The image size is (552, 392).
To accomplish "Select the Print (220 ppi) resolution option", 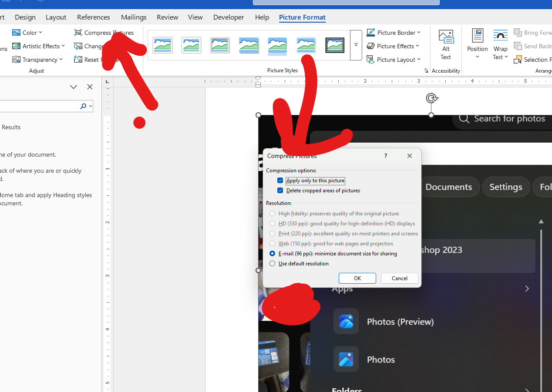I will [273, 234].
